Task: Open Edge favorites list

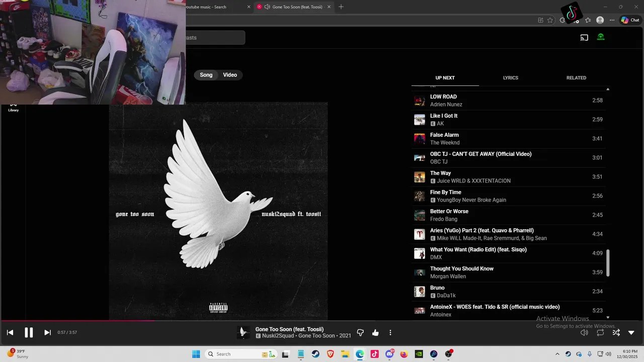Action: point(588,20)
